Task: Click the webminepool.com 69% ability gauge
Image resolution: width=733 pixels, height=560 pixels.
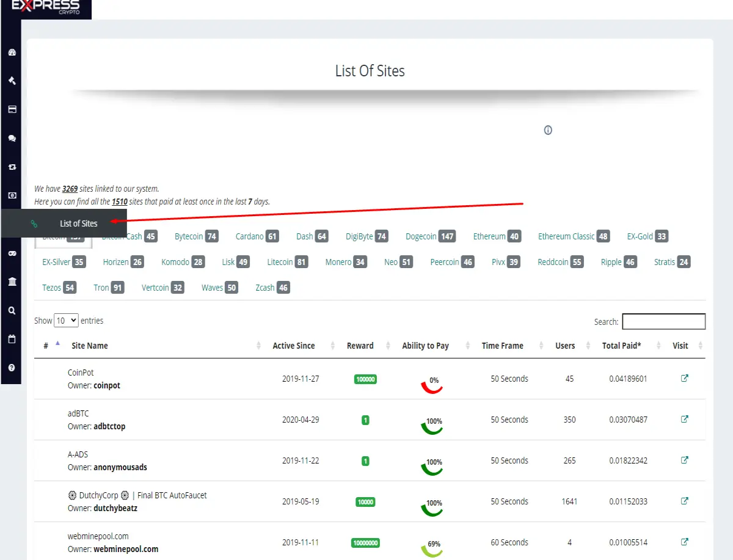Action: (432, 548)
